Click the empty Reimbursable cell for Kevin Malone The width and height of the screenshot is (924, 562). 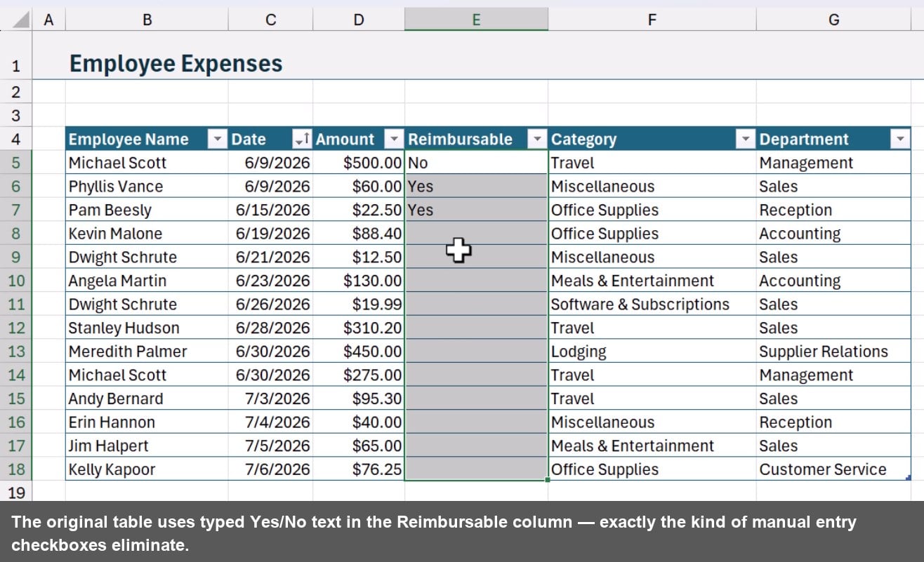(476, 234)
